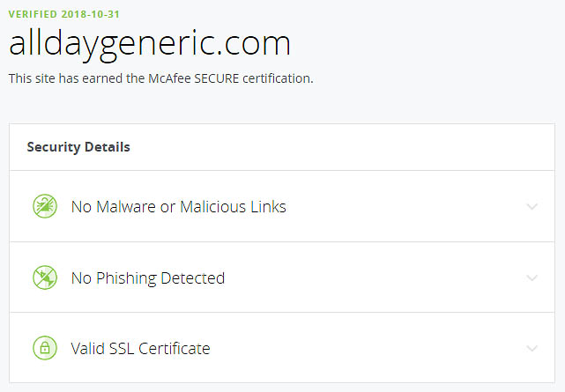Click the alldaygeneric.com site title

150,44
